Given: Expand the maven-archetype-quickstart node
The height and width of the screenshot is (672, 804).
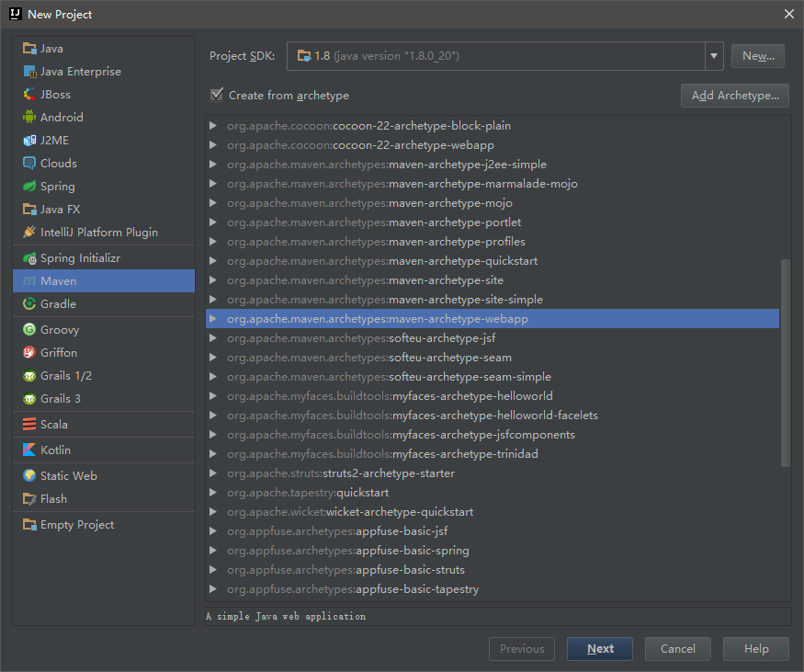Looking at the screenshot, I should point(213,260).
